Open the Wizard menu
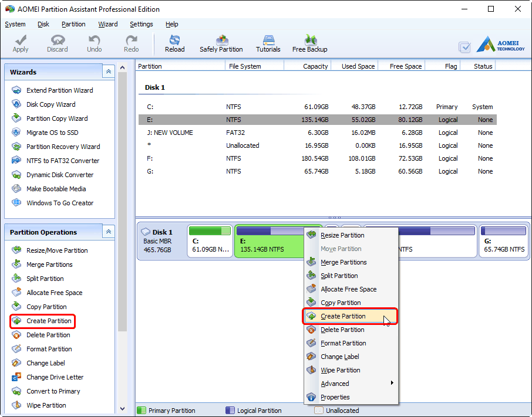The height and width of the screenshot is (417, 532). tap(108, 24)
